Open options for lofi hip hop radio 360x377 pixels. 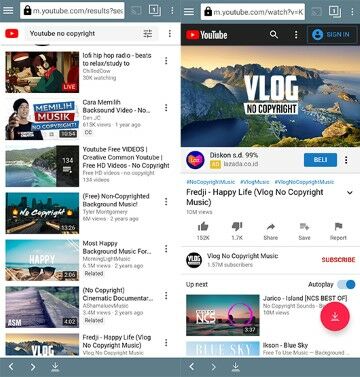pyautogui.click(x=166, y=61)
